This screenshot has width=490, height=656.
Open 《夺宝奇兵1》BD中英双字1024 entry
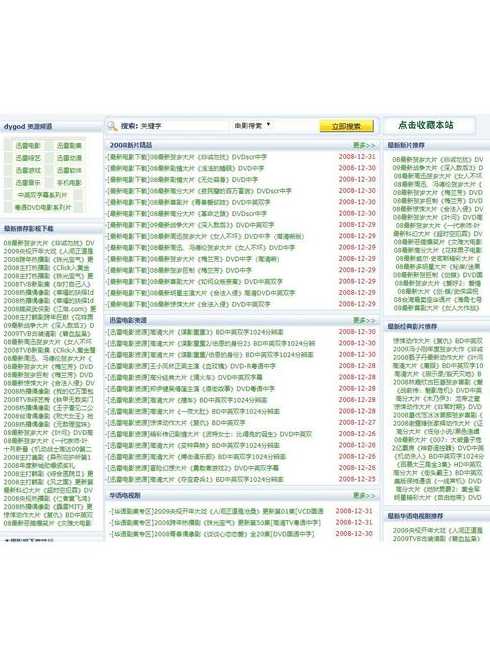click(195, 479)
